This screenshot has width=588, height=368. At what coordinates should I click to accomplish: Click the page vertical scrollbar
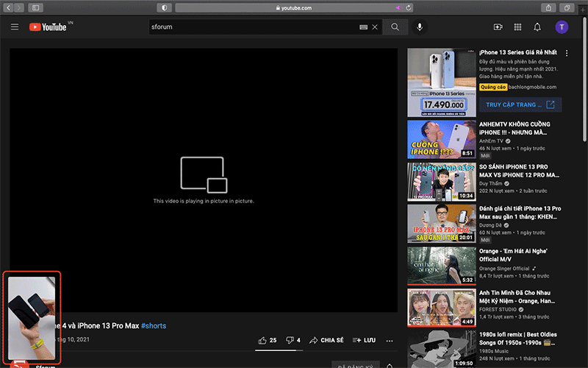click(x=584, y=79)
